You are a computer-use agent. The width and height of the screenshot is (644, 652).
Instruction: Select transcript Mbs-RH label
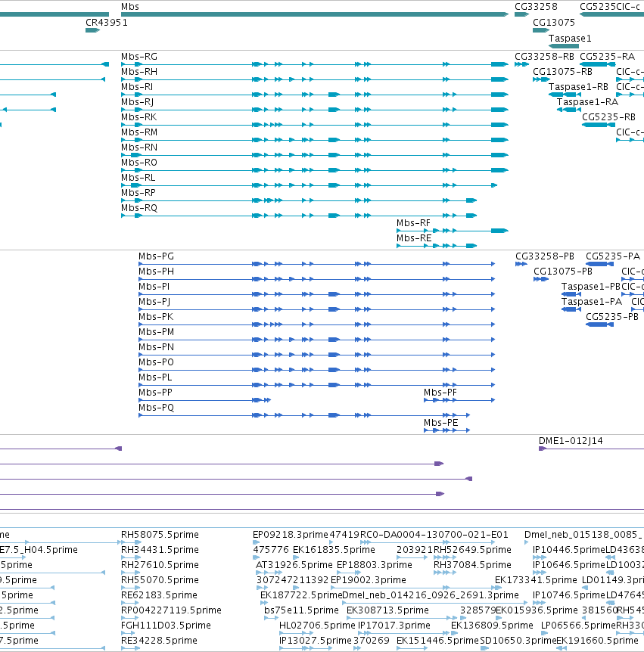[139, 72]
